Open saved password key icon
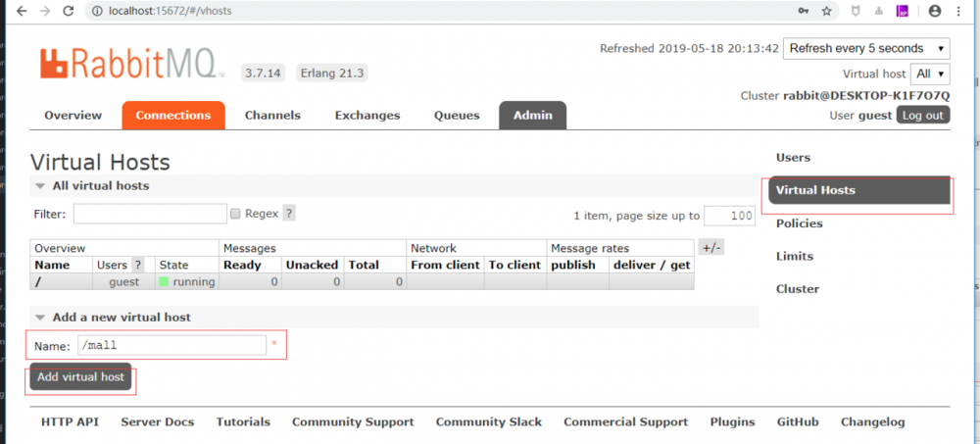The height and width of the screenshot is (444, 980). point(805,11)
